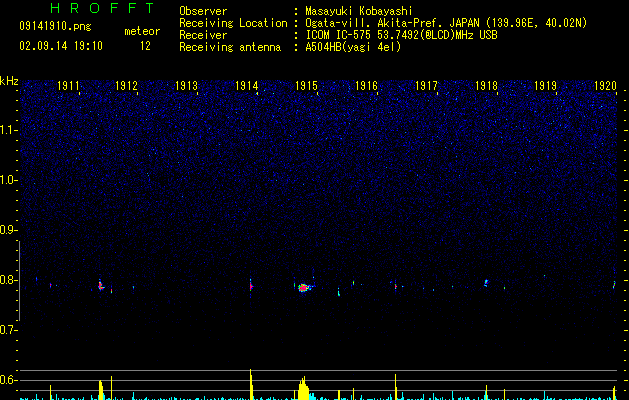Click the 1915 time axis marker
The height and width of the screenshot is (400, 629).
pyautogui.click(x=306, y=86)
